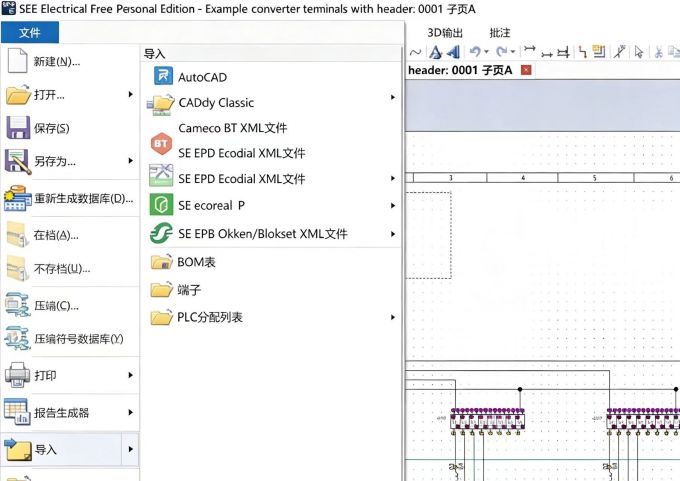Choose the 导入 entry in file menu

click(x=70, y=449)
